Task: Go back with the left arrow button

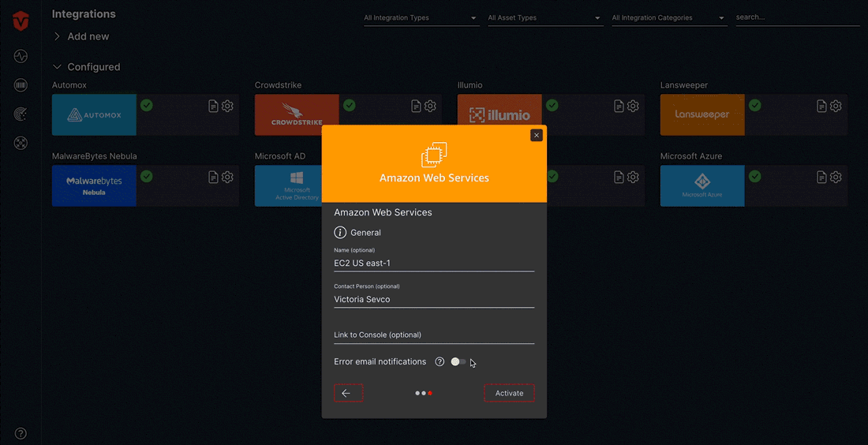Action: (348, 393)
